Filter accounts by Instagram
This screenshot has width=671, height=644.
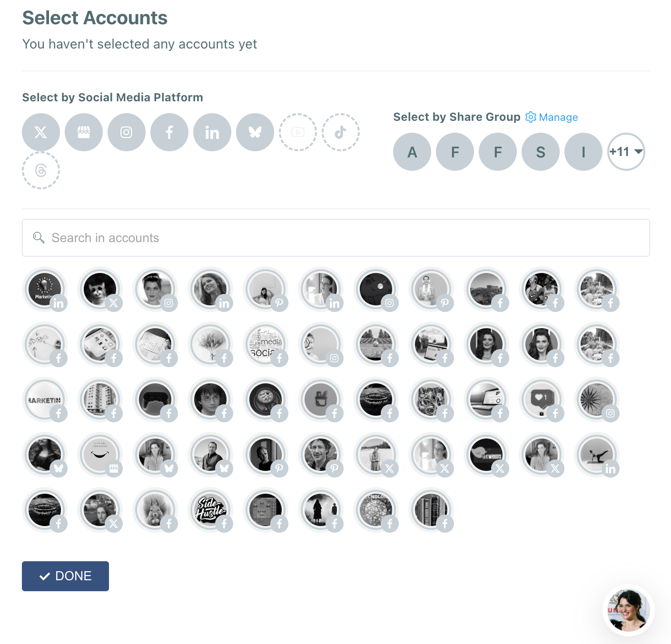coord(126,132)
